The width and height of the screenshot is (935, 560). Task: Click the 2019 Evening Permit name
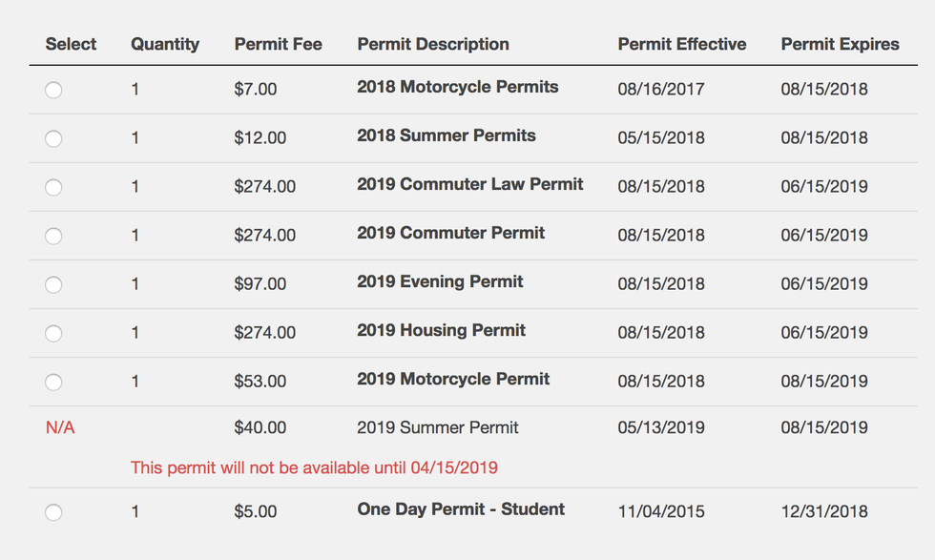coord(440,282)
